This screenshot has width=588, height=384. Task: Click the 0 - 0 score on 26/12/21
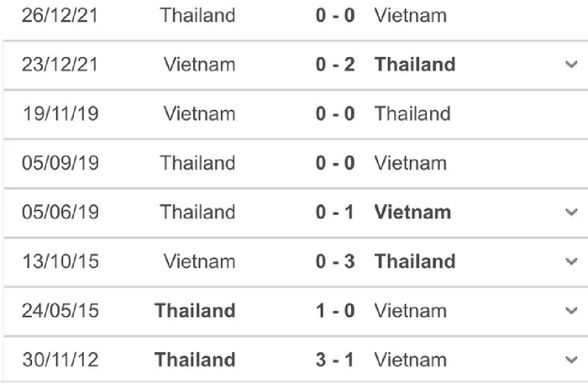335,15
